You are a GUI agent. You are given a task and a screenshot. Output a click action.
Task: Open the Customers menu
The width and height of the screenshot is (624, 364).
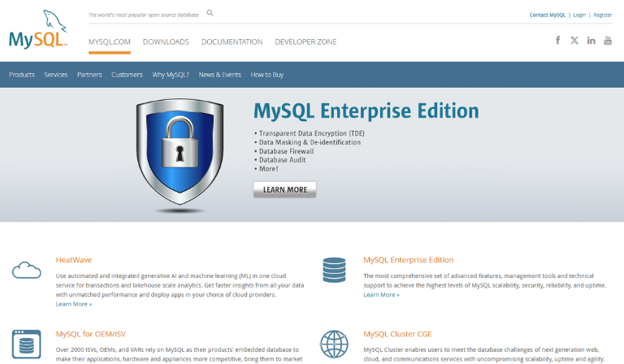127,75
